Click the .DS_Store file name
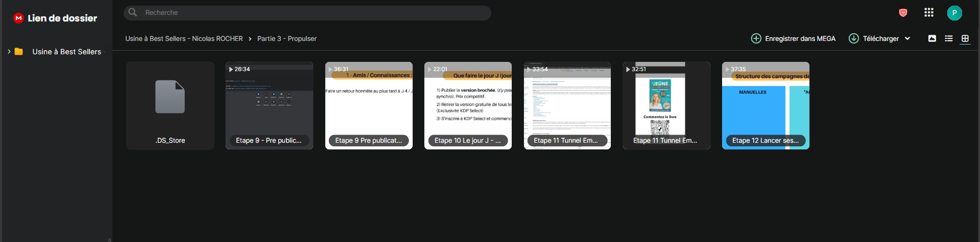 [170, 140]
